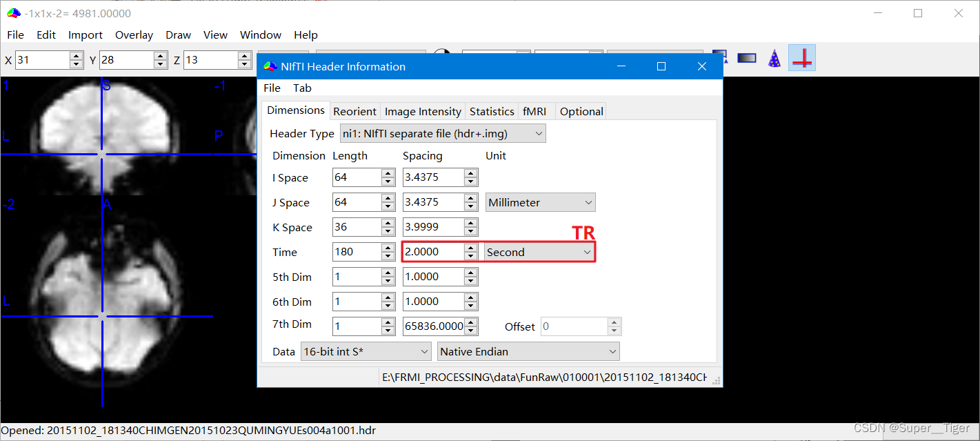This screenshot has width=980, height=441.
Task: Open the Edit menu
Action: tap(46, 35)
